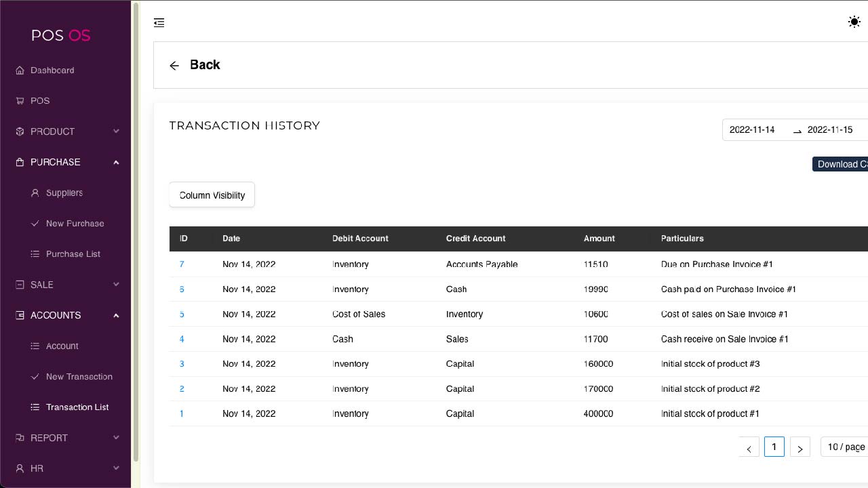
Task: Expand the SALE menu section
Action: [116, 285]
